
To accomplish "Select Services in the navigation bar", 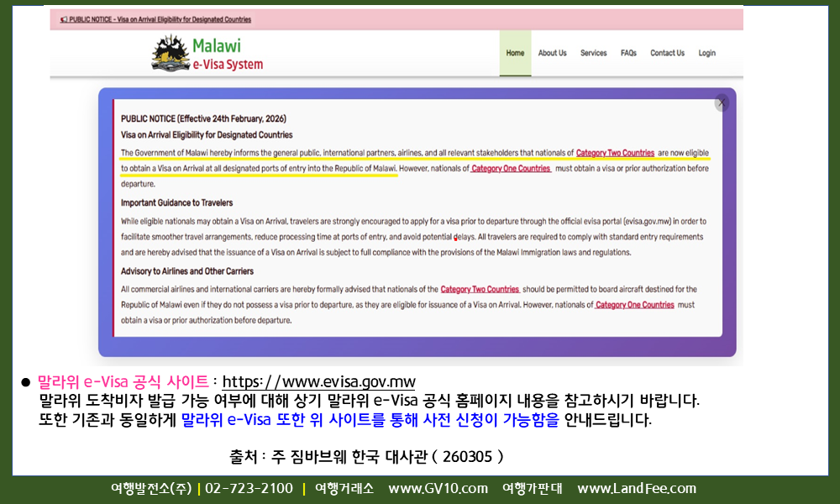I will tap(593, 53).
